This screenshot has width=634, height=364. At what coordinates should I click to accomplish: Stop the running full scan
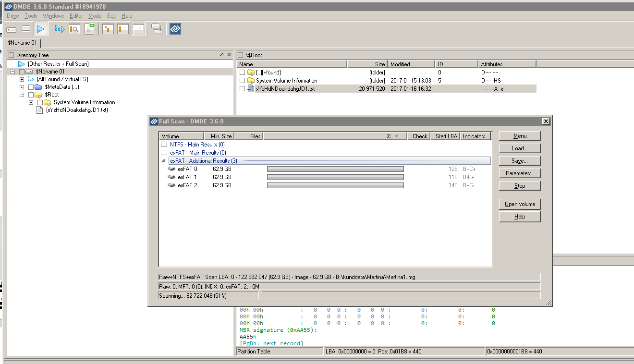[520, 186]
